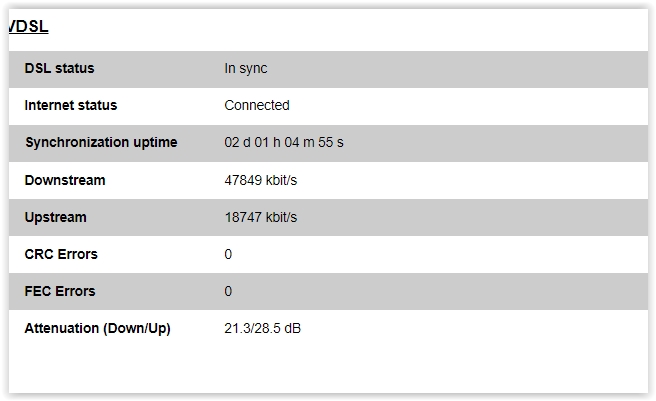
Task: Click the CRC Errors count of 0
Action: click(228, 254)
